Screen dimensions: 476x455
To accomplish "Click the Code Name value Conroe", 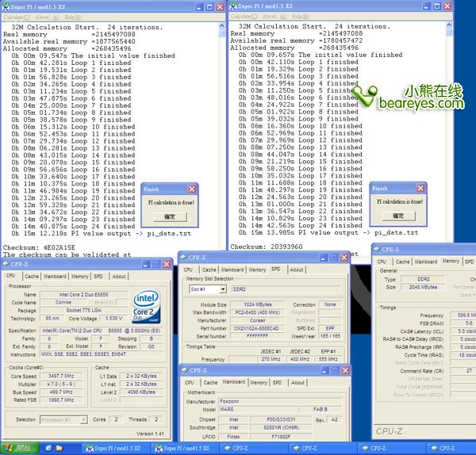I will [x=63, y=303].
